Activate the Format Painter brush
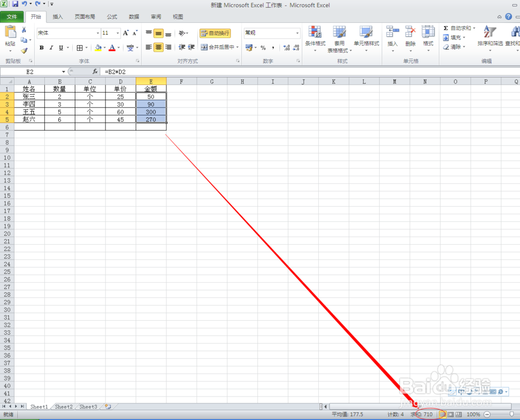 click(x=24, y=50)
